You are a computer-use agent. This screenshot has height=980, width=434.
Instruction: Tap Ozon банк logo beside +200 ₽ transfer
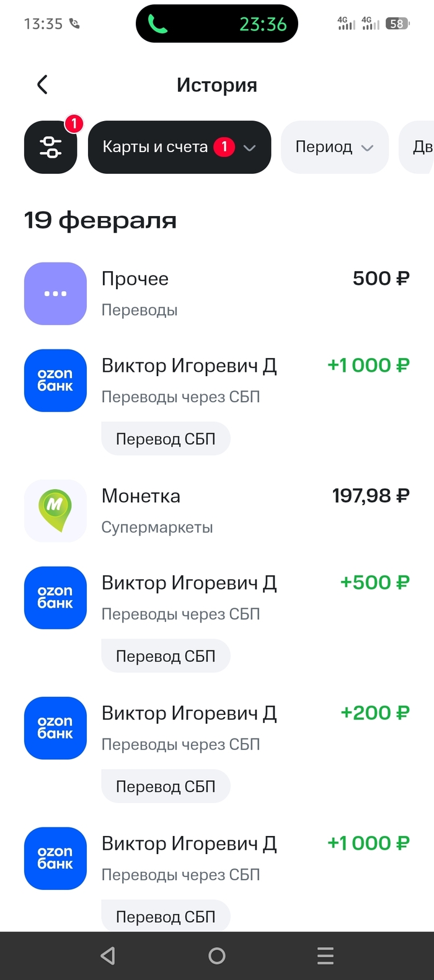click(55, 728)
